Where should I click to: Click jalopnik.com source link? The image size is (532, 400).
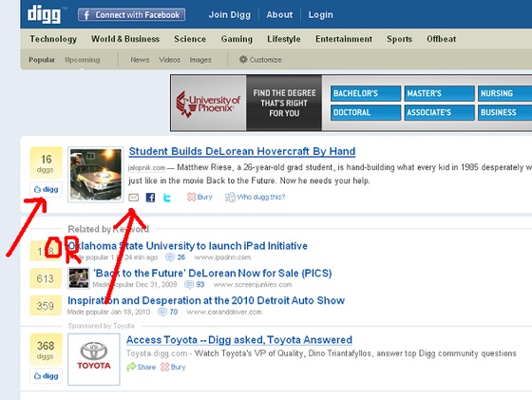click(x=146, y=167)
